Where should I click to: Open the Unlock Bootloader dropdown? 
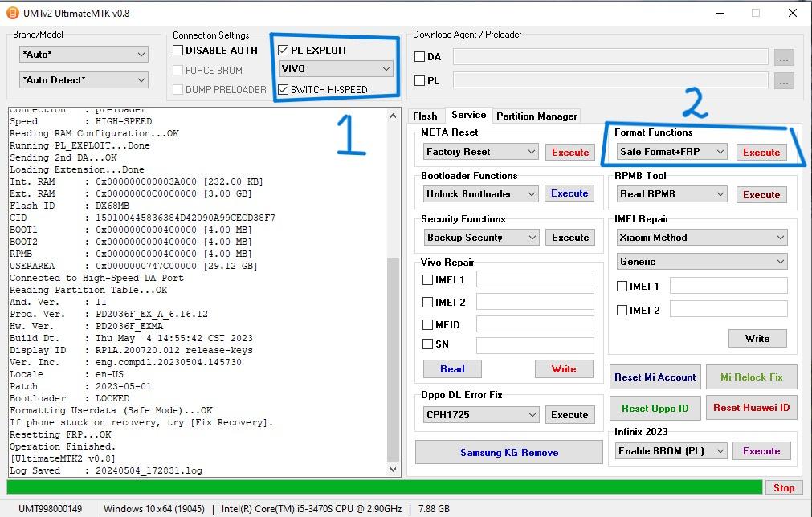coord(480,194)
